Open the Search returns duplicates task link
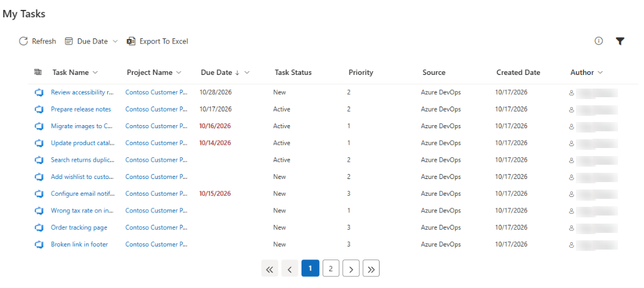The image size is (644, 288). (83, 160)
